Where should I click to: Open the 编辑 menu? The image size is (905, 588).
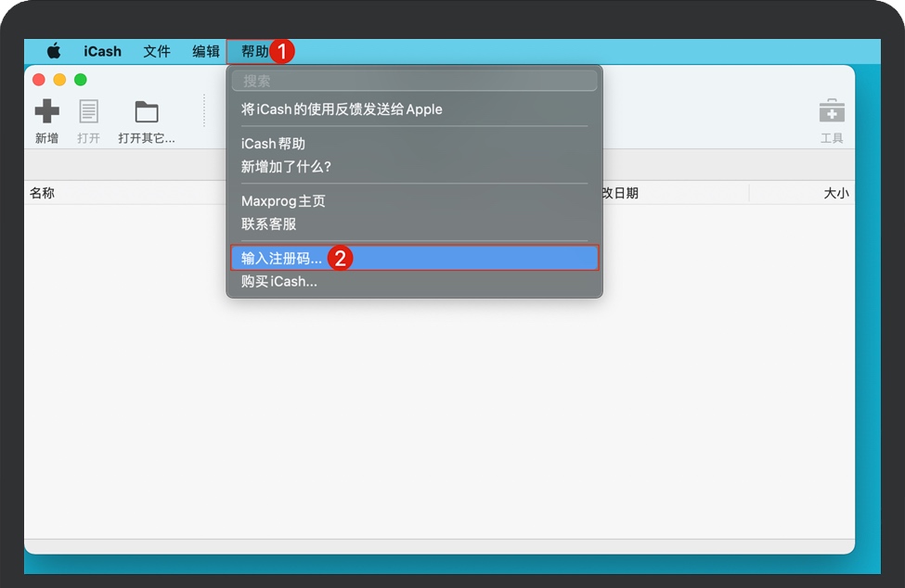click(x=205, y=51)
